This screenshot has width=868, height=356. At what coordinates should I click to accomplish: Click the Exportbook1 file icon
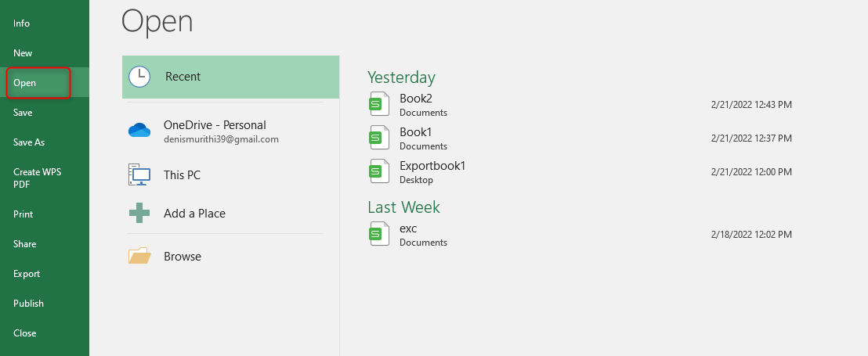(379, 171)
